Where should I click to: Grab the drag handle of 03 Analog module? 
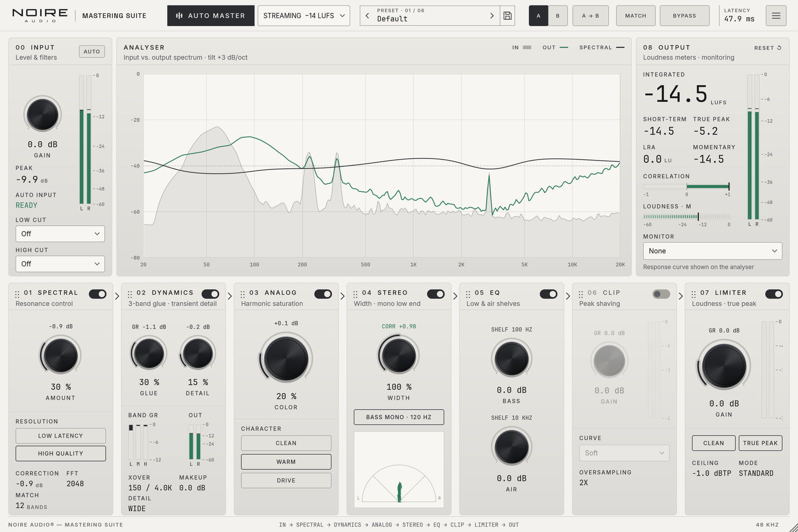[243, 294]
